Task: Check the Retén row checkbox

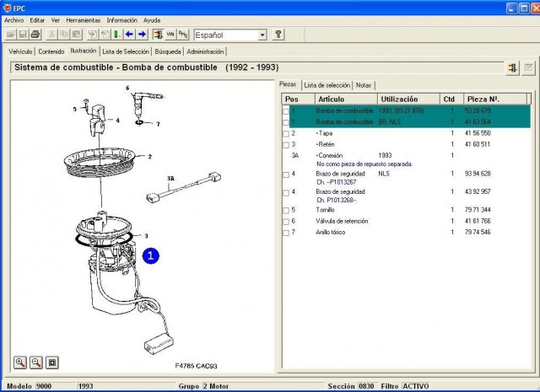Action: pos(286,145)
